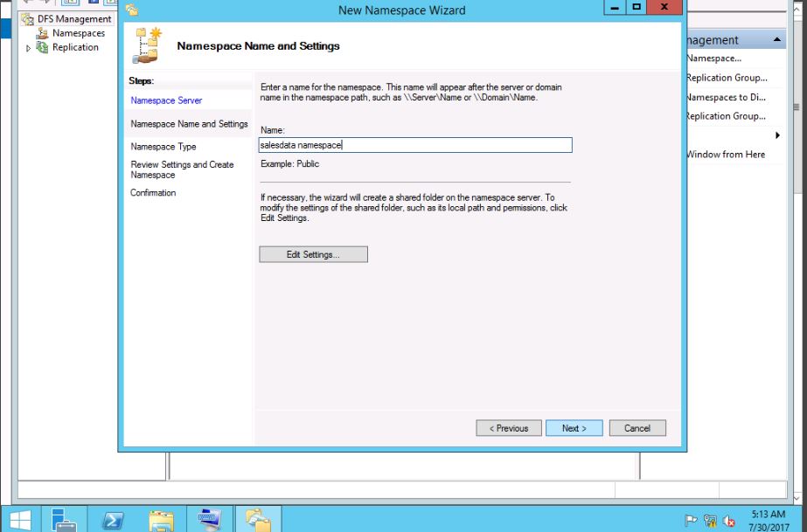Select the Namespaces node icon in the tree
Viewport: 807px width, 532px height.
[42, 33]
